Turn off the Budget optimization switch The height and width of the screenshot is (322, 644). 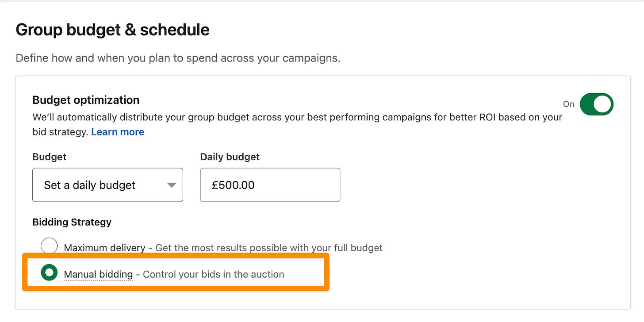click(596, 104)
